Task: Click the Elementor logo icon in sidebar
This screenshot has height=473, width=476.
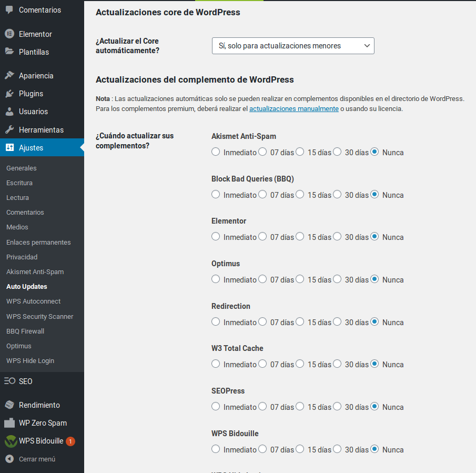Action: click(x=9, y=34)
